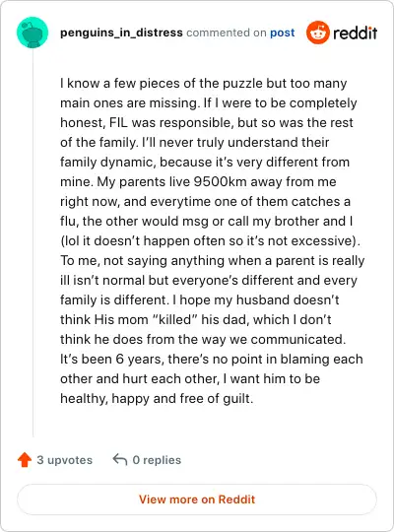Click the reply arrow icon
The width and height of the screenshot is (394, 532).
tap(120, 460)
